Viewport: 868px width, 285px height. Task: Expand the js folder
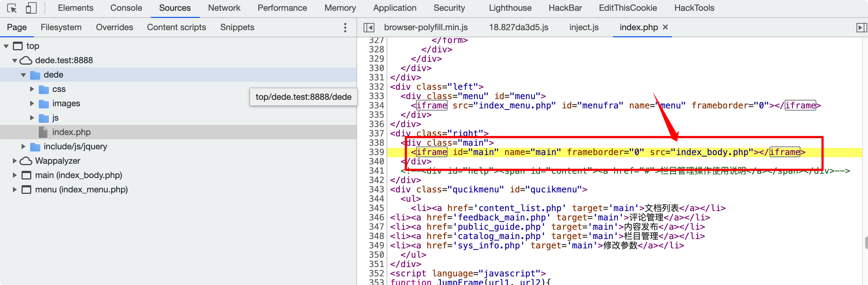[32, 118]
